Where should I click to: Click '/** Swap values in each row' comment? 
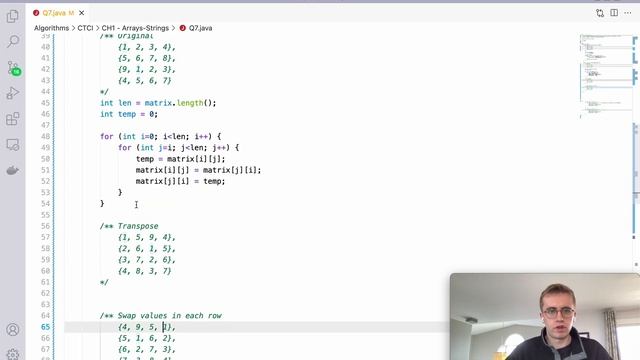click(x=161, y=316)
